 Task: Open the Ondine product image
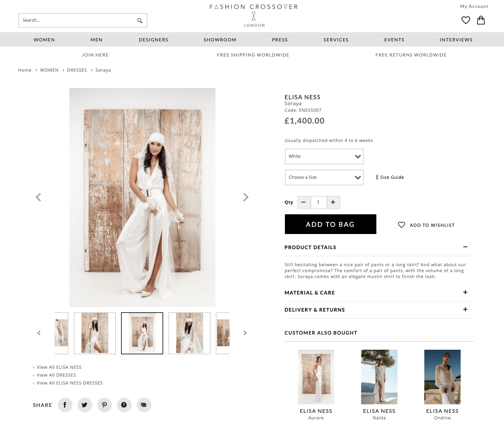tap(442, 377)
